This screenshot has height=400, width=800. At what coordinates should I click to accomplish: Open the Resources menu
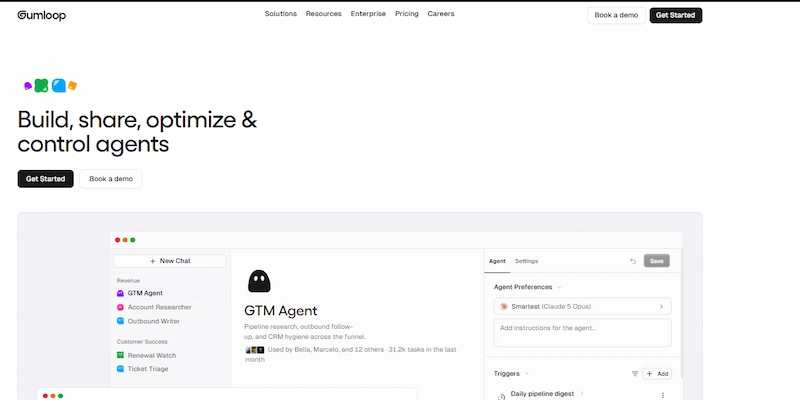(x=323, y=14)
